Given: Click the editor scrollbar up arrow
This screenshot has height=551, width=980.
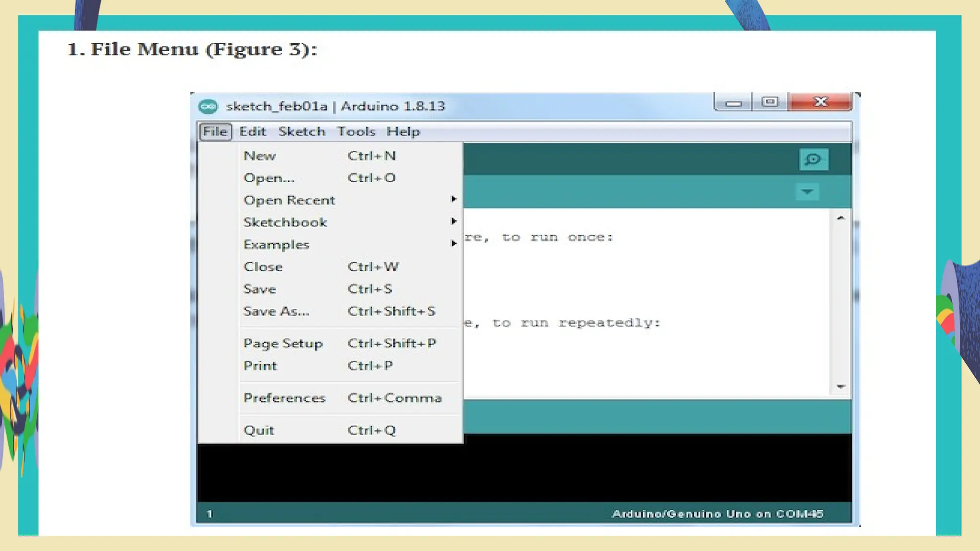Looking at the screenshot, I should (841, 218).
